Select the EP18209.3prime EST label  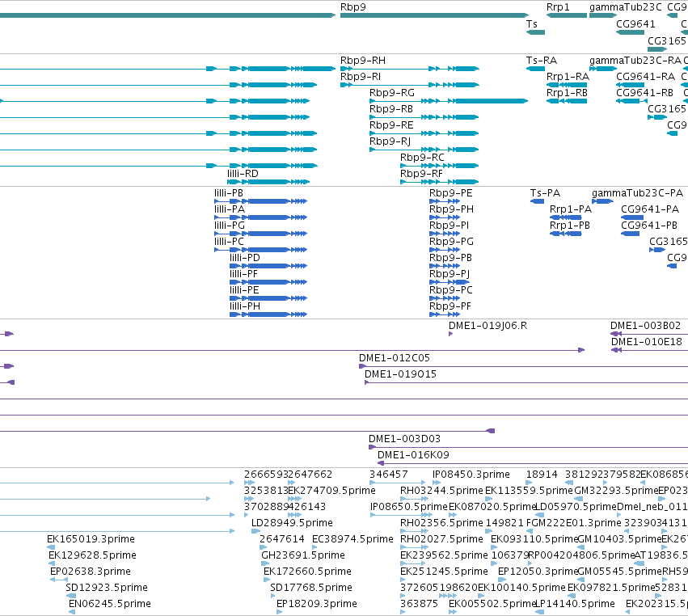[x=317, y=604]
